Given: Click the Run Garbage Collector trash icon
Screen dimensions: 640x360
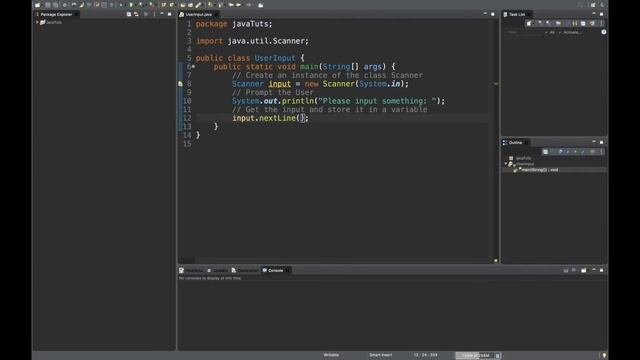Looking at the screenshot, I should [x=497, y=356].
